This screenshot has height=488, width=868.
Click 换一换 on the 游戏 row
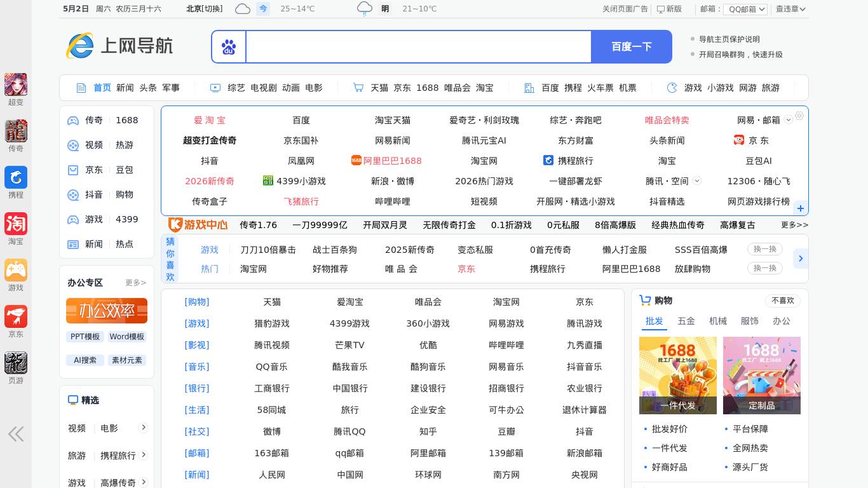tap(765, 249)
